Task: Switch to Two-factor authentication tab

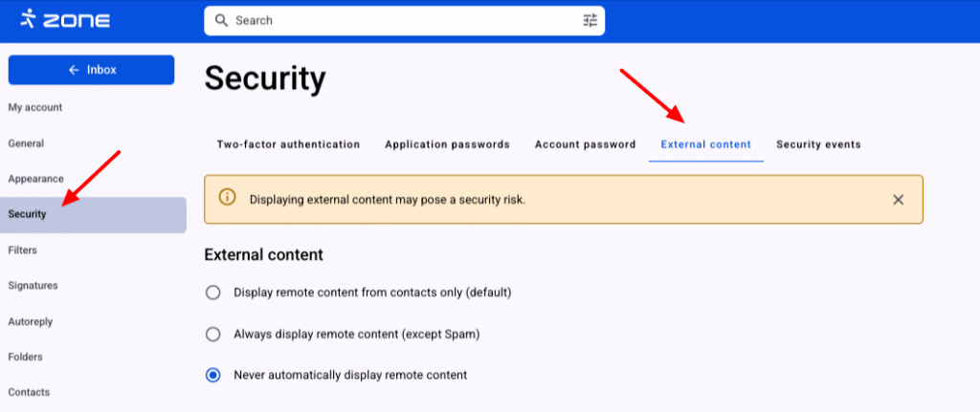Action: pos(288,144)
